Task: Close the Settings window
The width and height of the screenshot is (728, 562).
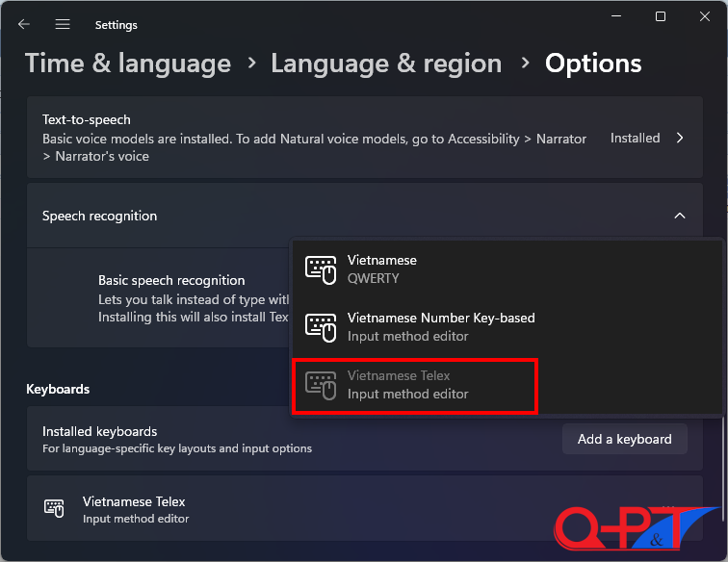Action: (x=705, y=16)
